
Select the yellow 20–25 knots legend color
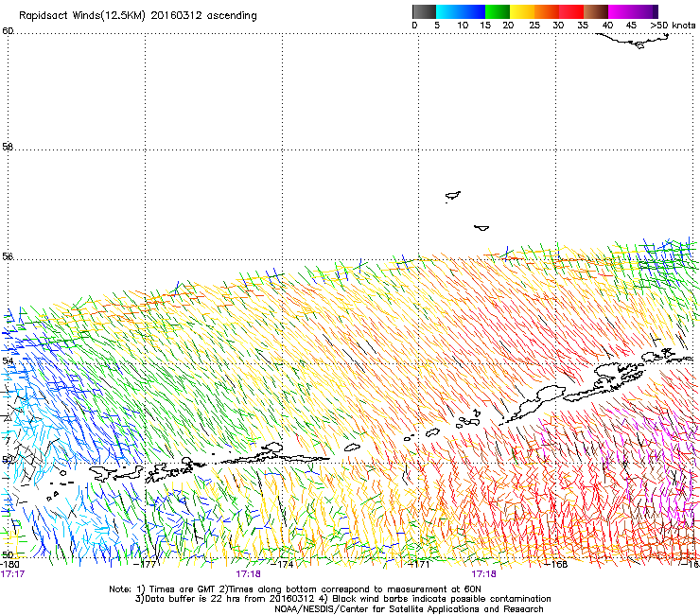pos(522,11)
